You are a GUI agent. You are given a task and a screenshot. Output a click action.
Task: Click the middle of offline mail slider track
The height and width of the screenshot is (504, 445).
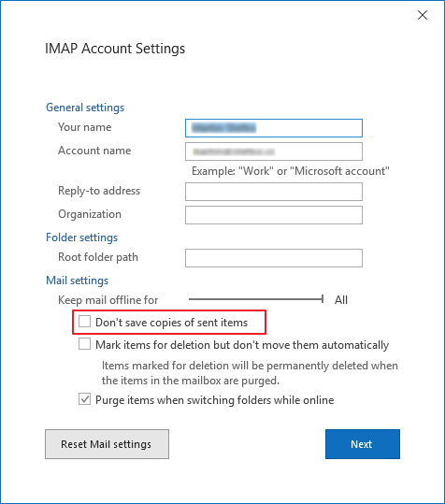pos(256,299)
